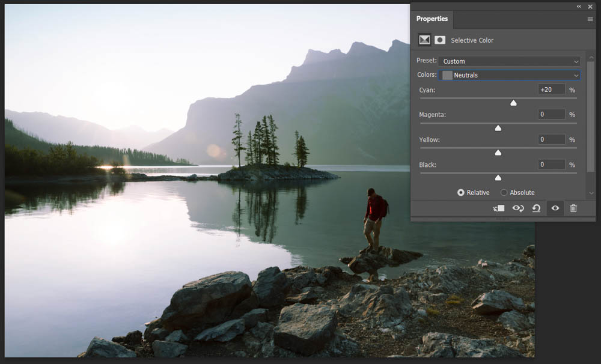601x364 pixels.
Task: Click the Properties panel scroll-up arrow
Action: tap(591, 58)
